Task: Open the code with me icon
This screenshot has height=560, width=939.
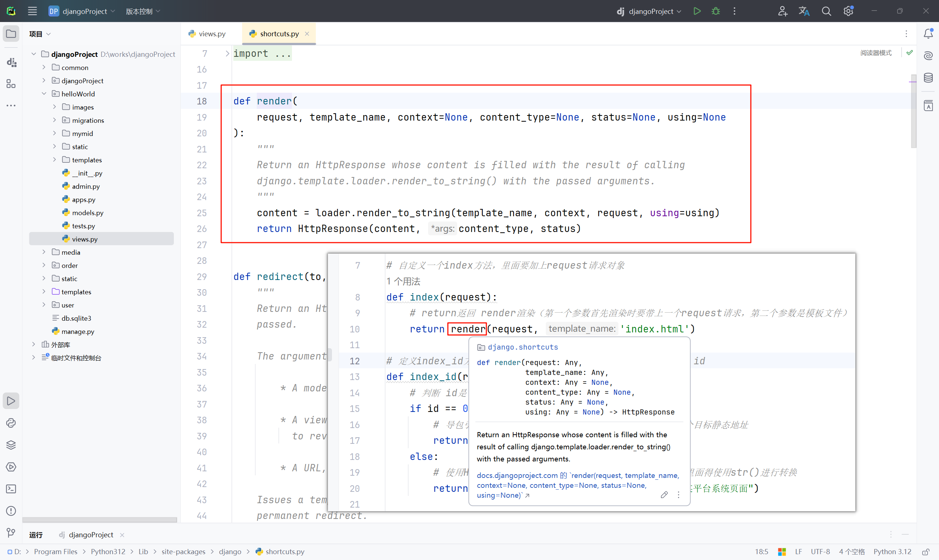Action: tap(782, 11)
